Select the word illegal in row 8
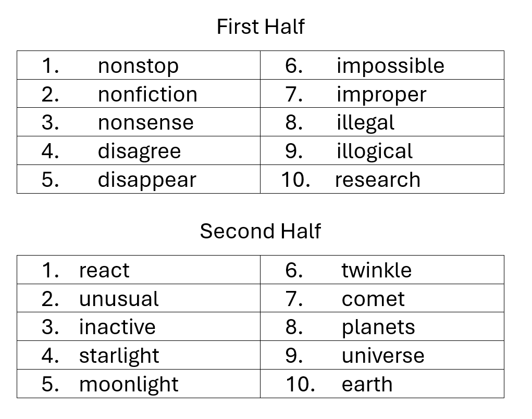 coord(366,123)
